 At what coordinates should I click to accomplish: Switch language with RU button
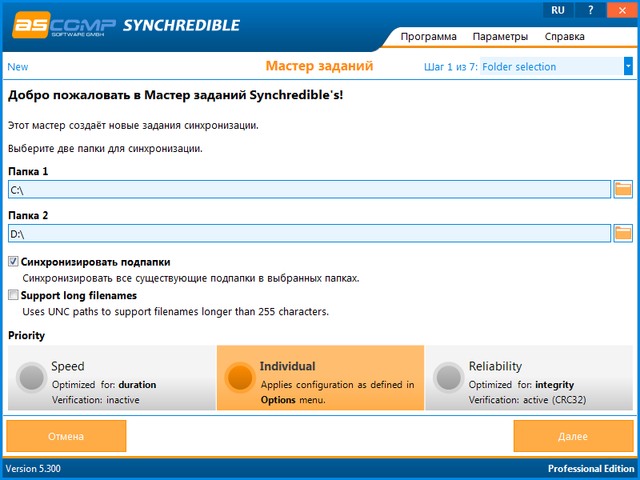click(x=558, y=10)
